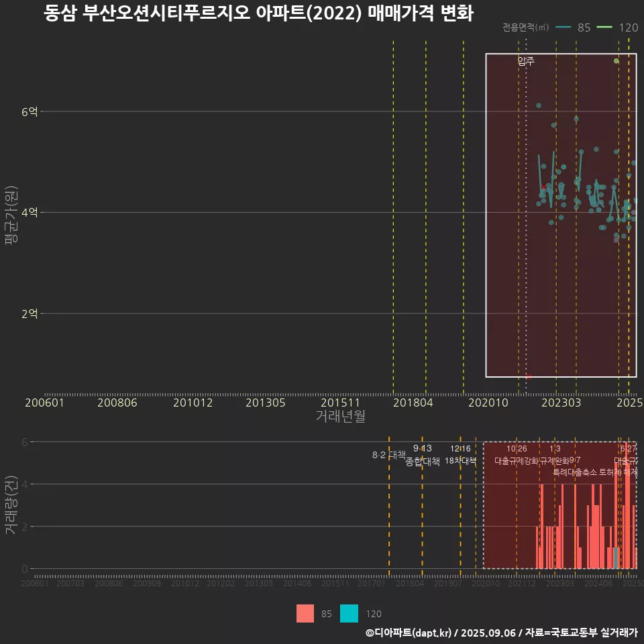Screen dimensions: 644x644
Task: Click the '입주' move-in marker label
Action: click(526, 61)
